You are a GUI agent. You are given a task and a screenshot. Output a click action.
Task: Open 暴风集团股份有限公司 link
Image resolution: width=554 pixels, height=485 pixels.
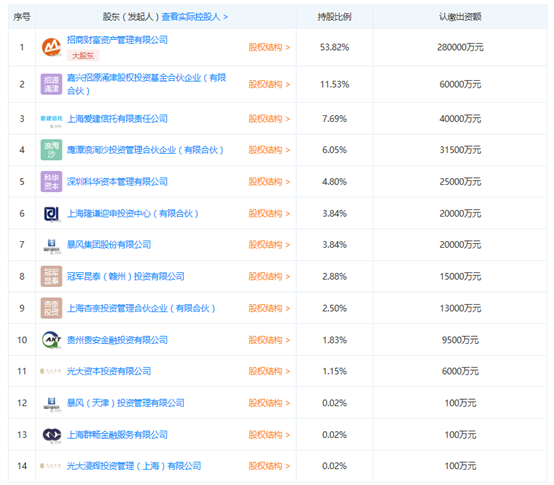point(109,244)
